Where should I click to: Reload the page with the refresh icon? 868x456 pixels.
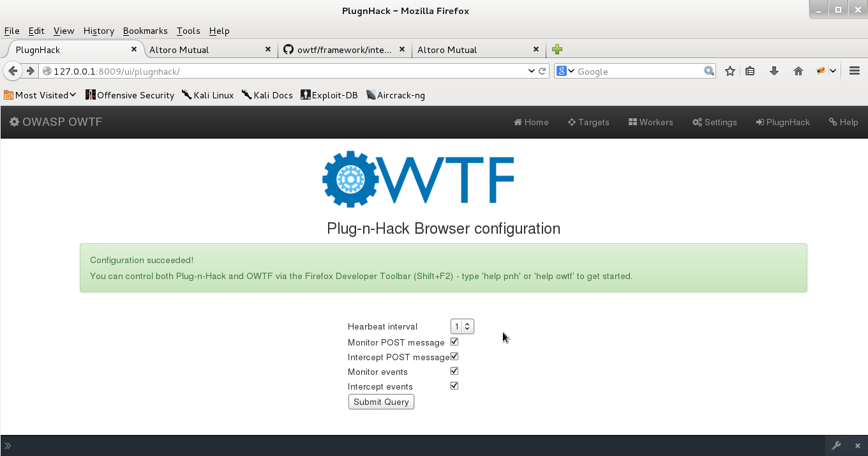[542, 71]
